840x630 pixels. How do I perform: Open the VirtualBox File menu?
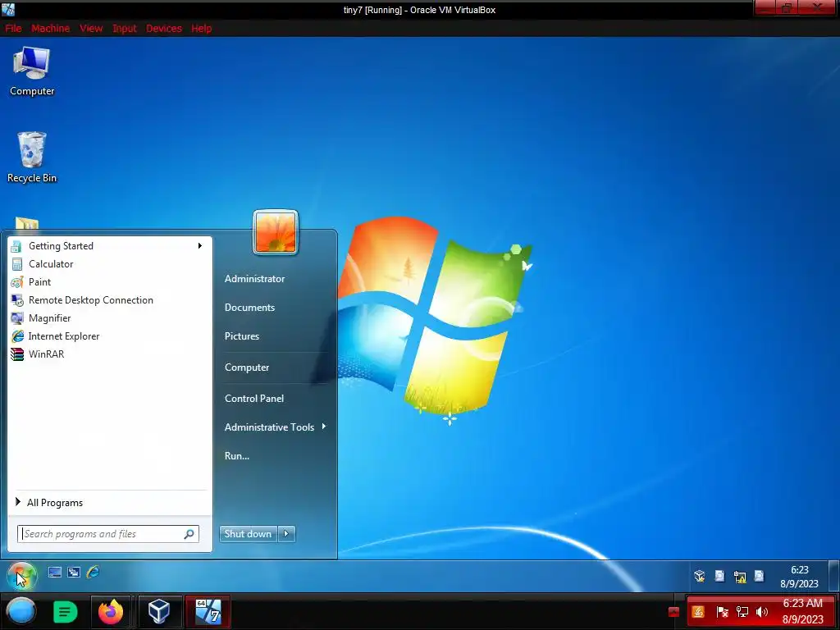tap(13, 29)
